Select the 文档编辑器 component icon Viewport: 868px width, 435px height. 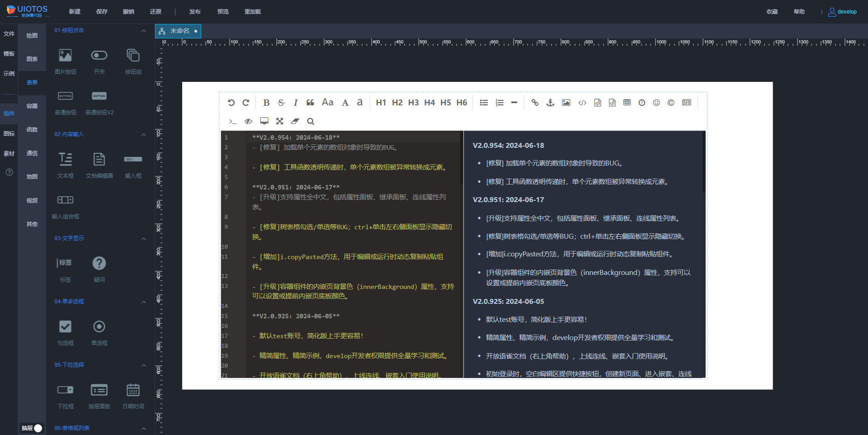click(x=99, y=160)
